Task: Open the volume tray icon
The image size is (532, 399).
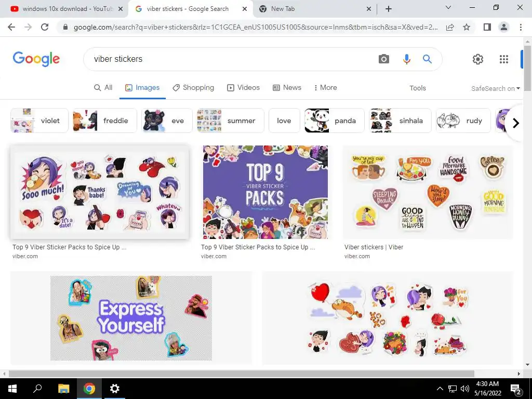Action: (x=465, y=389)
